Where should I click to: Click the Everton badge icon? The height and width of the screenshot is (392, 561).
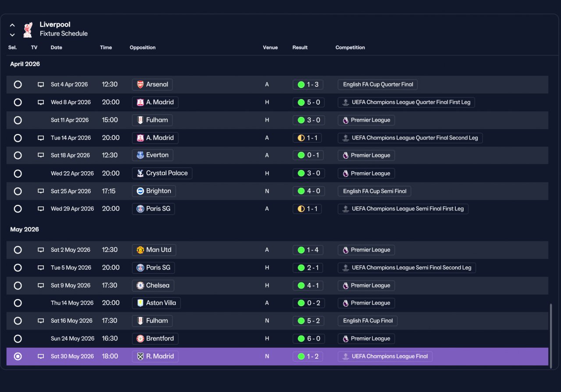click(140, 155)
